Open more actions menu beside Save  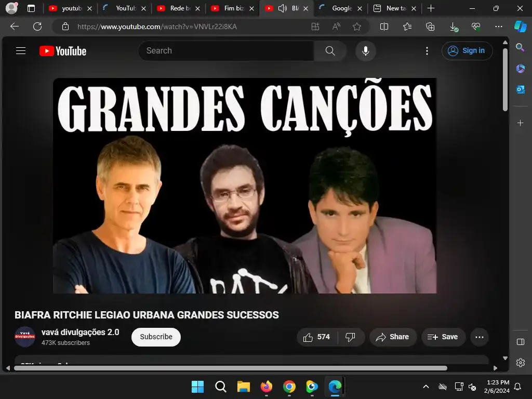tap(480, 337)
